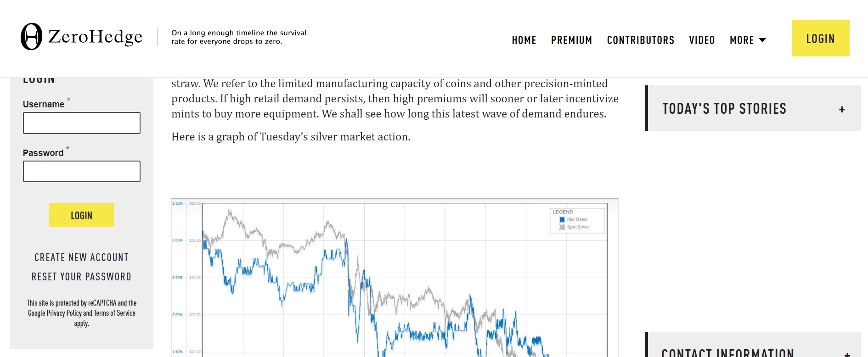
Task: Focus the Password input field
Action: tap(82, 171)
